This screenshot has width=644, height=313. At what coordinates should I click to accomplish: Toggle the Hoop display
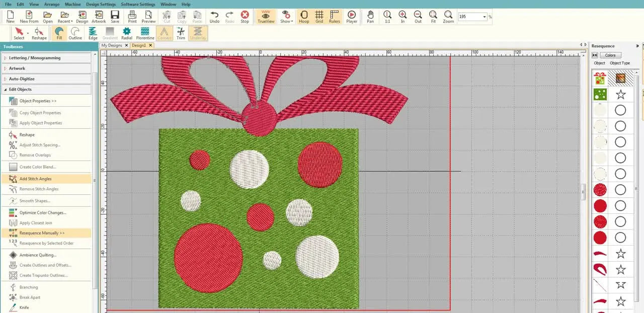coord(304,17)
